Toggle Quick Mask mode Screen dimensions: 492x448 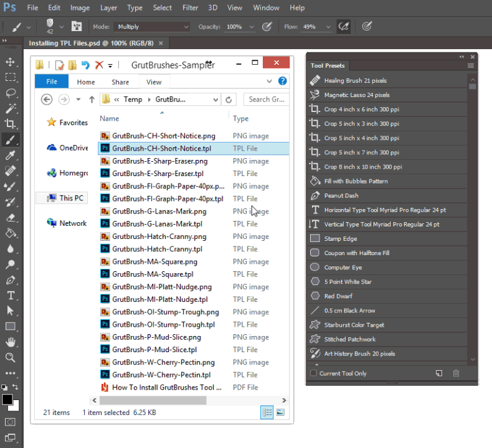pyautogui.click(x=10, y=422)
